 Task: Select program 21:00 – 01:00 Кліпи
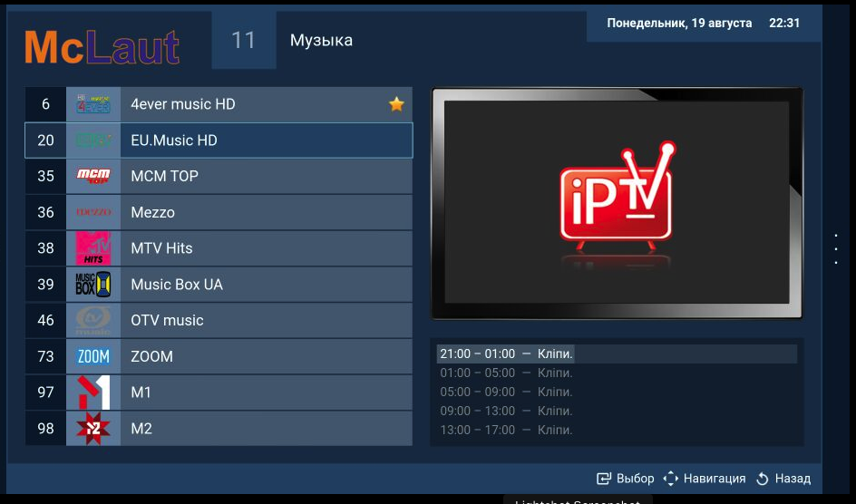(x=617, y=354)
